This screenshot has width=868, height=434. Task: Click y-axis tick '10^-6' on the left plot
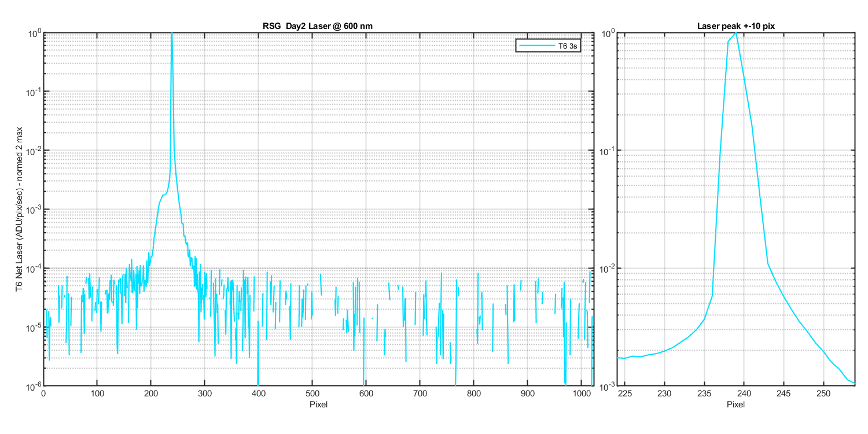[32, 385]
